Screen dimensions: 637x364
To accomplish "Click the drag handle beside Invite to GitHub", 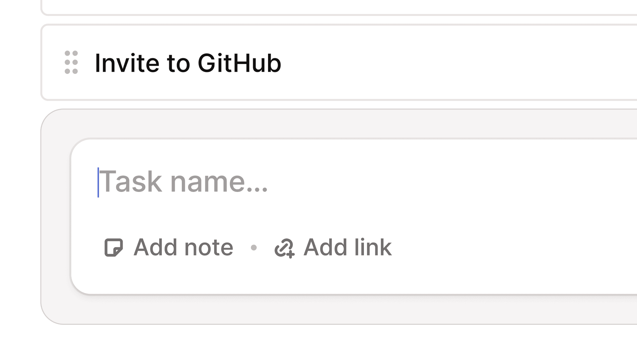I will tap(71, 62).
